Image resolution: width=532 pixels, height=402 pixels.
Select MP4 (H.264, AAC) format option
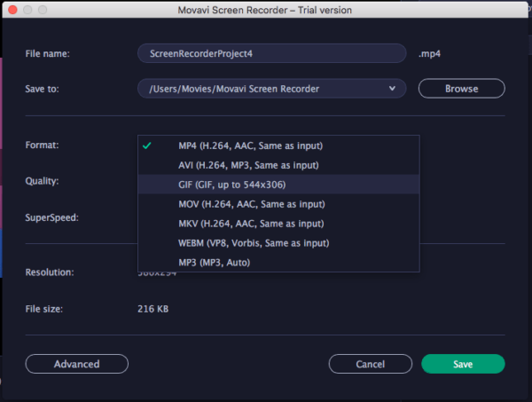(249, 146)
